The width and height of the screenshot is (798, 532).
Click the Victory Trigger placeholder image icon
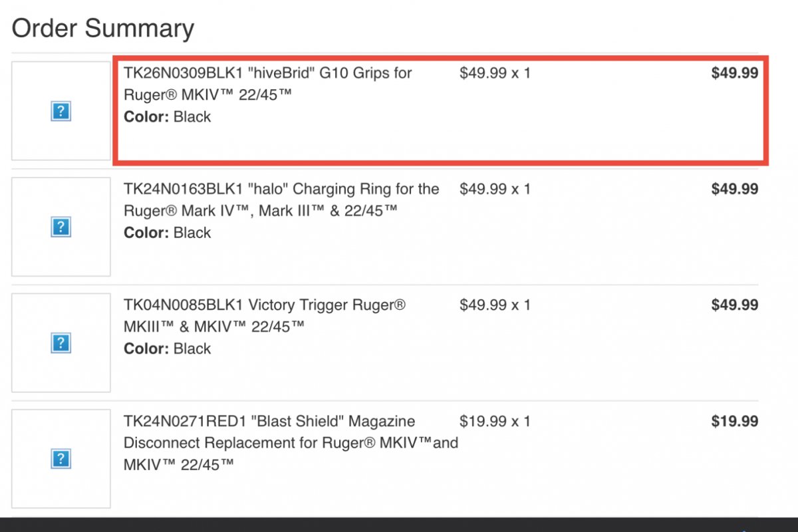[x=61, y=343]
